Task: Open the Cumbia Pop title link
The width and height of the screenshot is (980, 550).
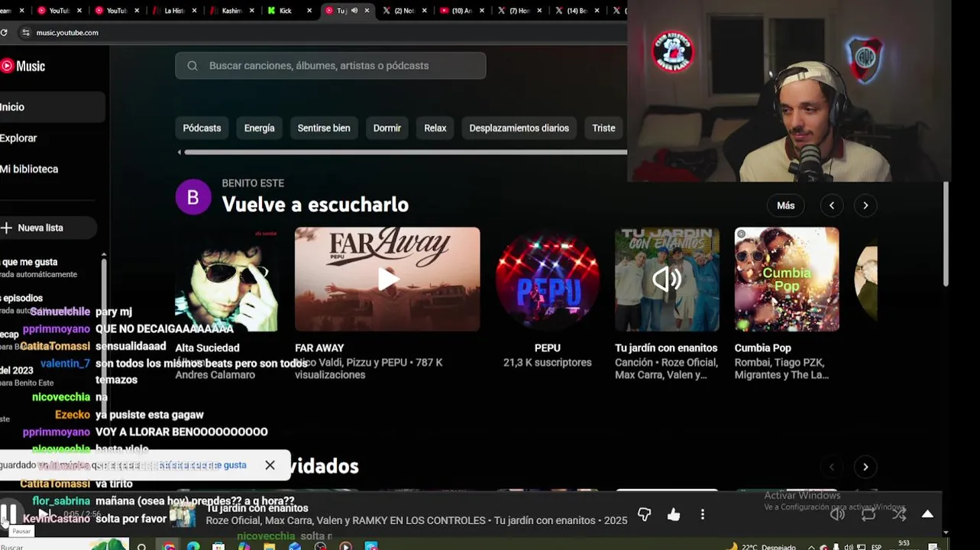Action: (x=762, y=348)
